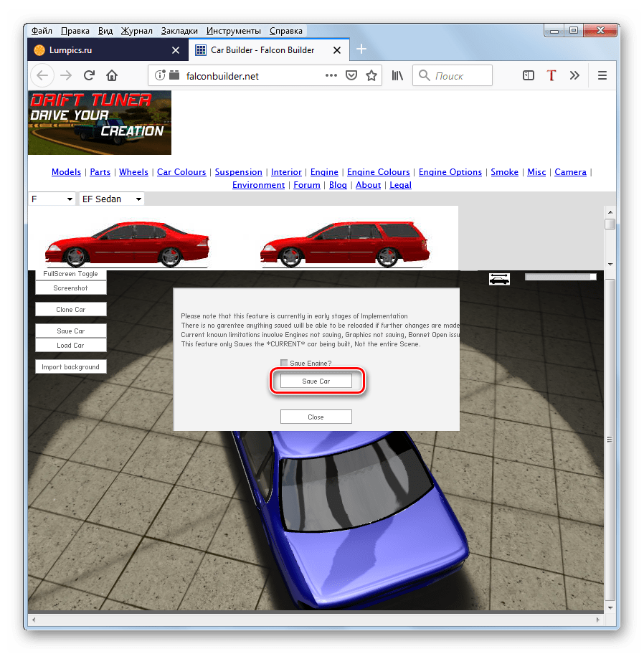Viewport: 644px width, 654px height.
Task: Show site information icon in address bar
Action: [x=160, y=75]
